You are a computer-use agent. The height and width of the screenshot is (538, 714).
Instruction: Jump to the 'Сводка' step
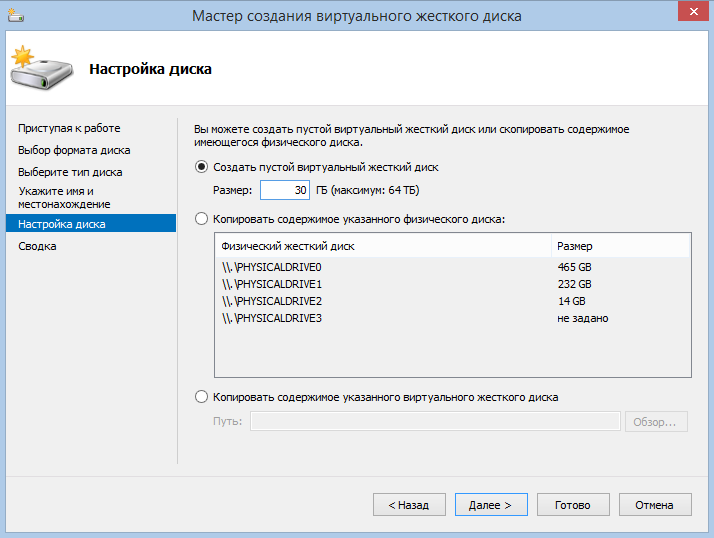[x=37, y=246]
